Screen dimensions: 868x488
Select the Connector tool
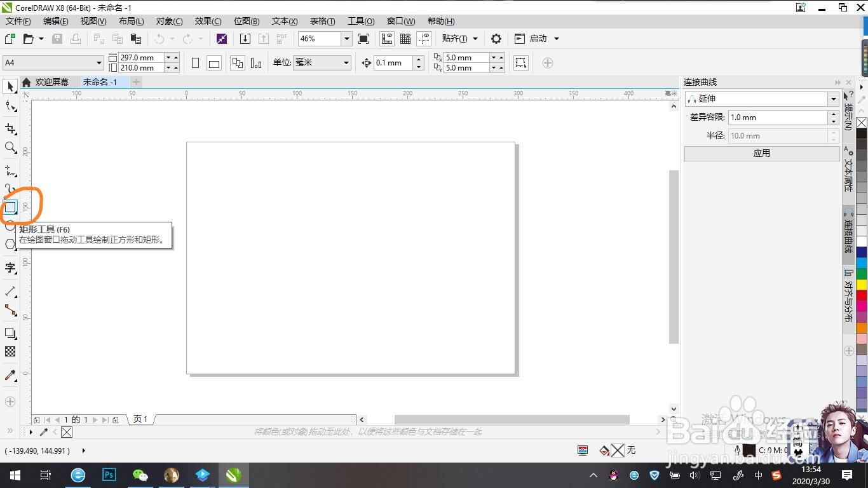tap(10, 310)
